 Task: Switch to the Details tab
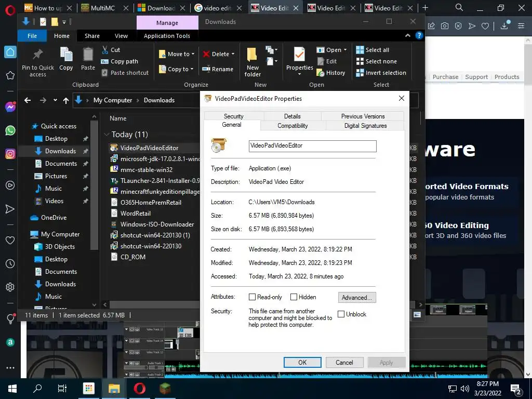(292, 116)
